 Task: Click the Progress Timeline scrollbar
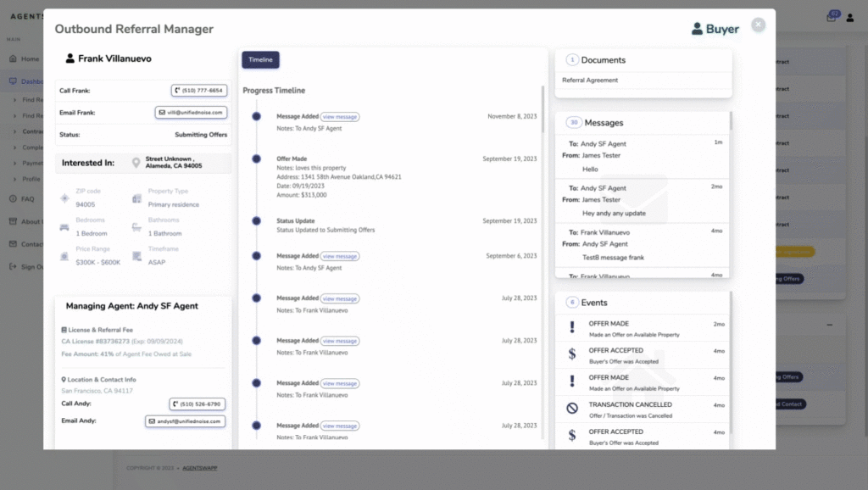click(542, 109)
